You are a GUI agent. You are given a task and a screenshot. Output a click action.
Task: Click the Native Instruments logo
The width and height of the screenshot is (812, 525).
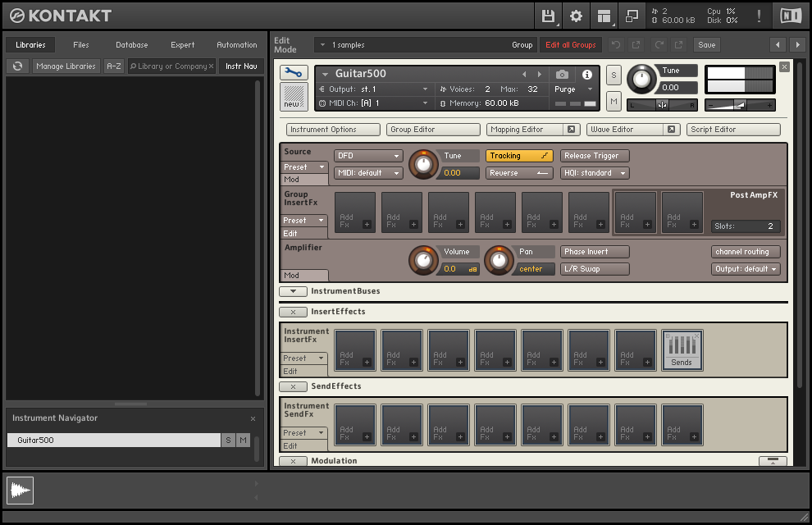[791, 16]
